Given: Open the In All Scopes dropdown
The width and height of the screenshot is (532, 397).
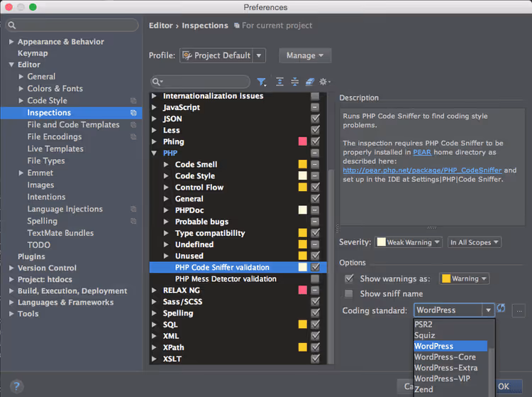Looking at the screenshot, I should pos(475,242).
